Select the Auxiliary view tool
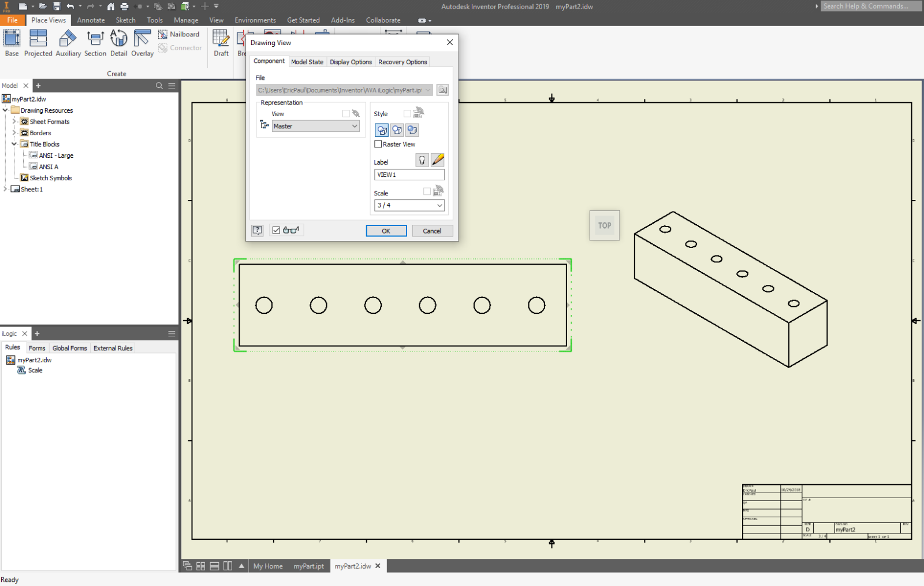The width and height of the screenshot is (924, 586). pyautogui.click(x=68, y=42)
